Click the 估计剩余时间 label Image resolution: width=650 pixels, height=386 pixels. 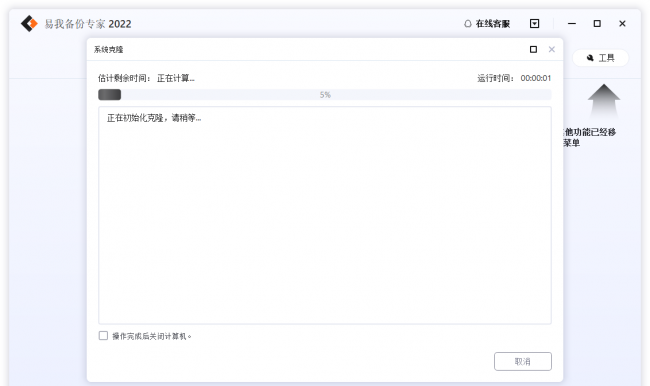point(124,78)
